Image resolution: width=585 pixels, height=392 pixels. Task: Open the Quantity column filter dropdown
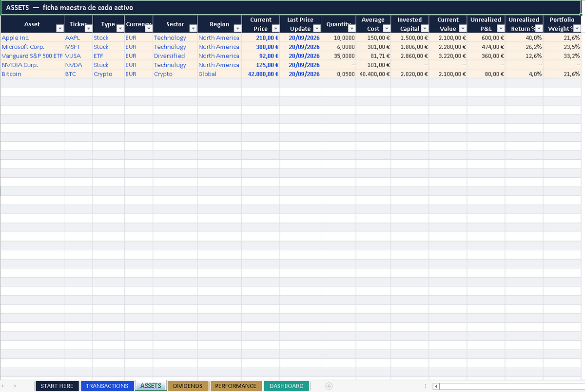[352, 29]
